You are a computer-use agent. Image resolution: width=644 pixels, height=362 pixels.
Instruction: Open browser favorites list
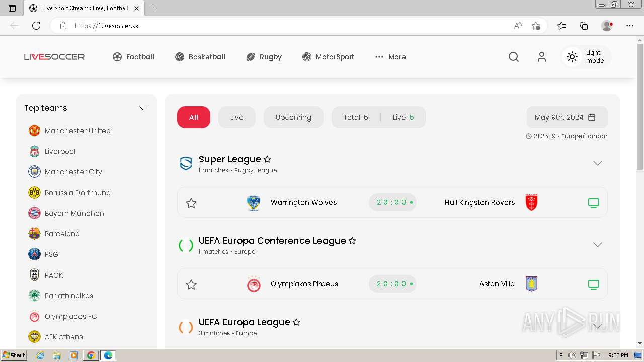(x=561, y=26)
